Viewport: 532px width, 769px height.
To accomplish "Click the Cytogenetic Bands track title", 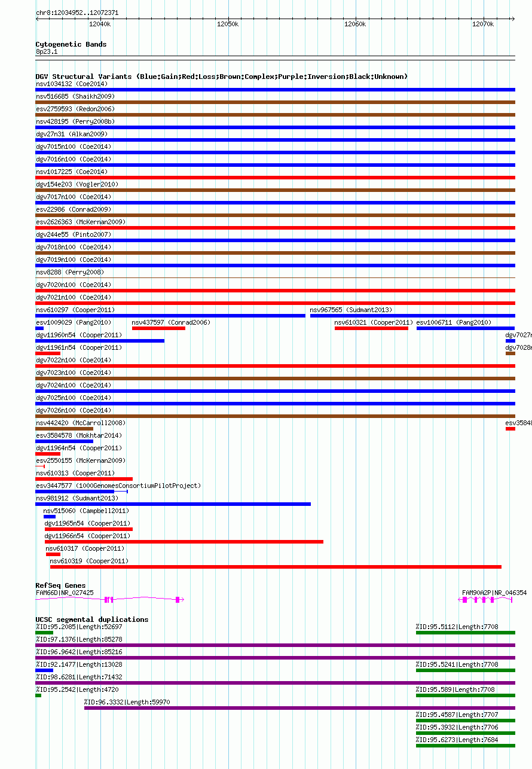I will click(x=71, y=44).
